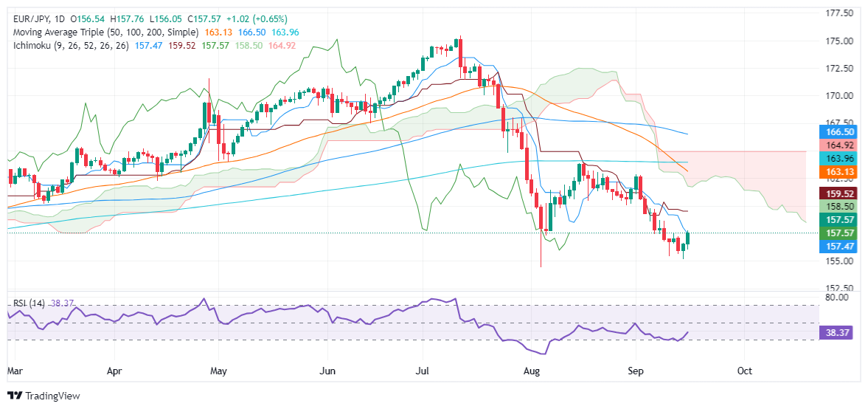Click the TradingView logo icon

(14, 396)
